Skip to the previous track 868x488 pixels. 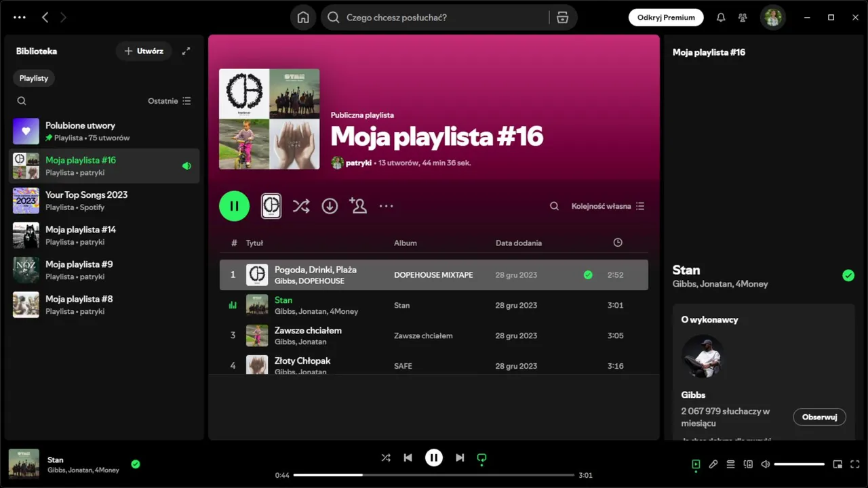pos(408,457)
